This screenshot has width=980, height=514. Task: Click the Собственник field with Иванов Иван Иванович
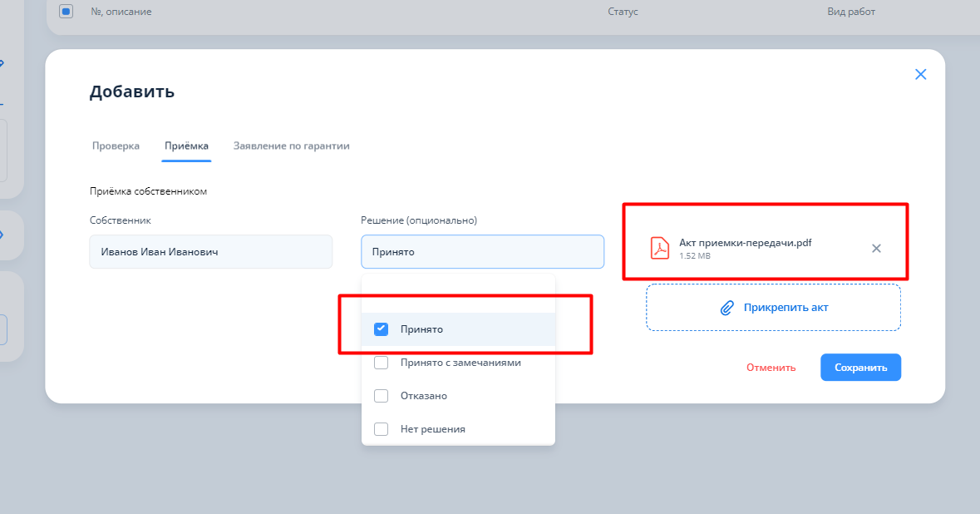pos(210,251)
